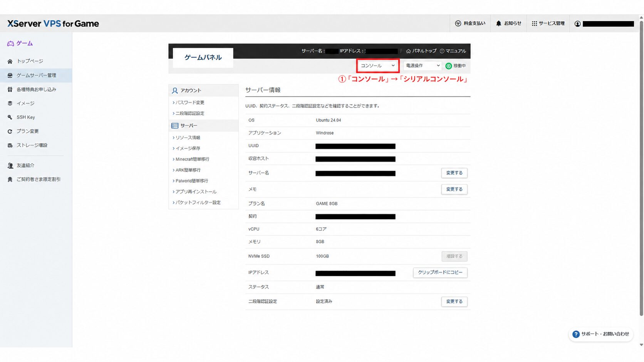Image resolution: width=644 pixels, height=362 pixels.
Task: Click the 通常 status value
Action: coord(320,287)
